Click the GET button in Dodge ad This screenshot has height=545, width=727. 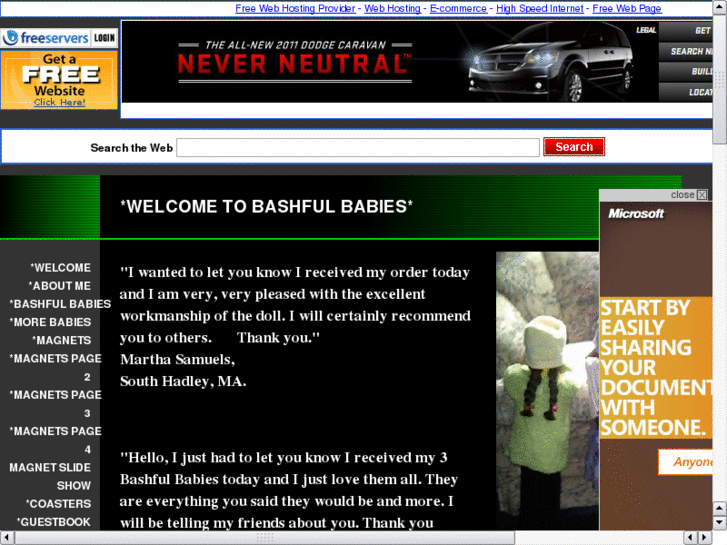[686, 31]
